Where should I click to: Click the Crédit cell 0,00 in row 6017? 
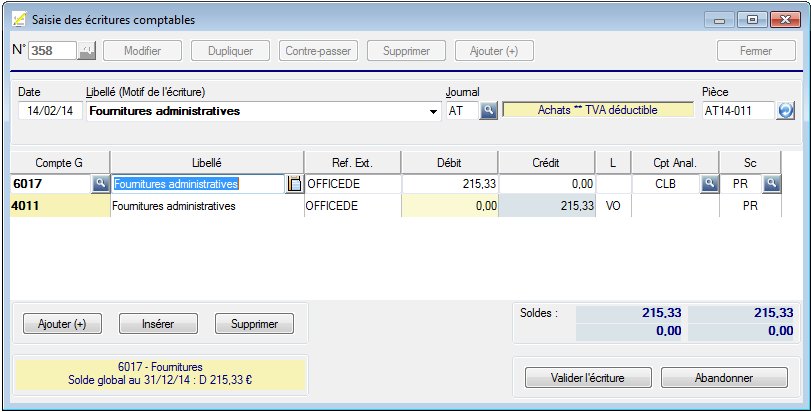547,184
